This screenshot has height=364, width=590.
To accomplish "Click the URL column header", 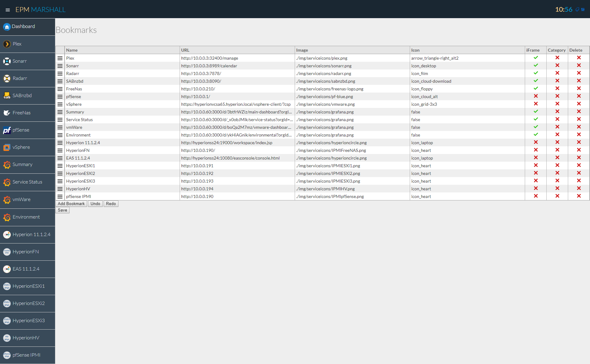I will pyautogui.click(x=237, y=50).
